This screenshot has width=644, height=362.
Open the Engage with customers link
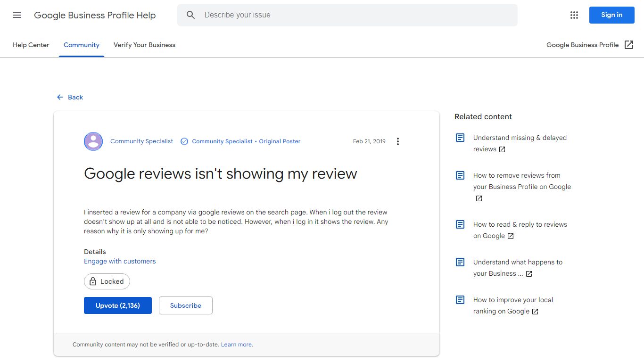click(120, 261)
